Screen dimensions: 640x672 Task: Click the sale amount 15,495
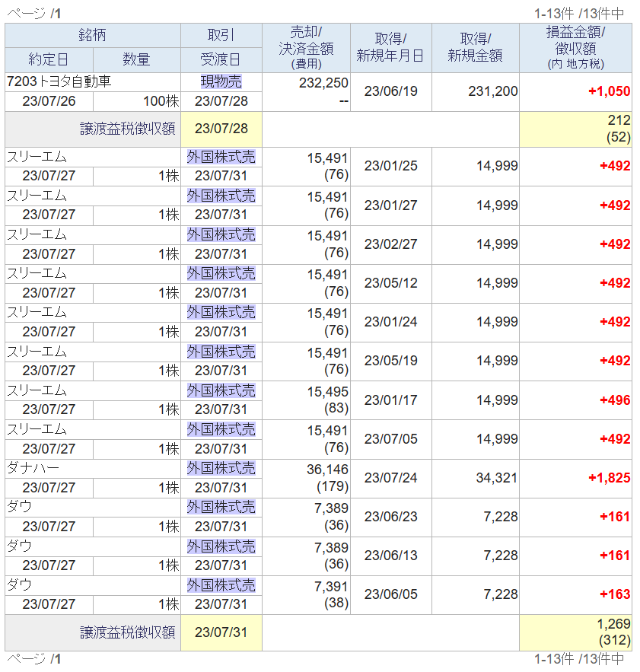(327, 392)
